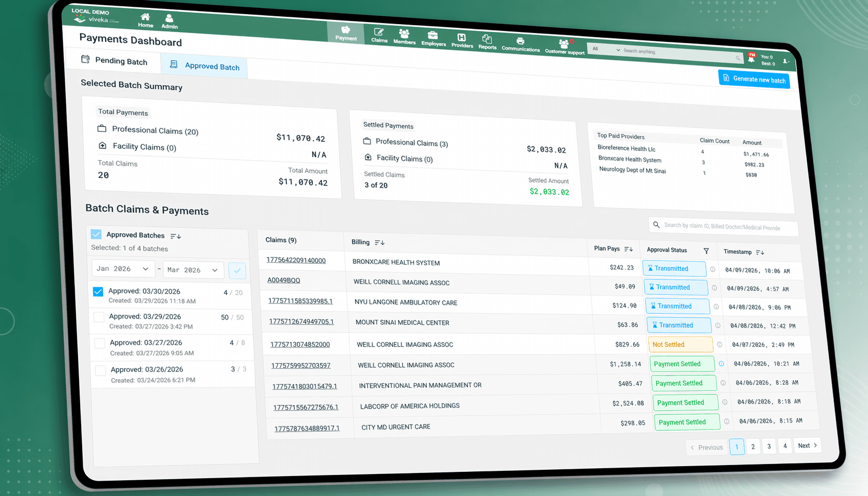This screenshot has width=868, height=496.
Task: Check the batch Approved 03/29/2026
Action: pyautogui.click(x=98, y=317)
